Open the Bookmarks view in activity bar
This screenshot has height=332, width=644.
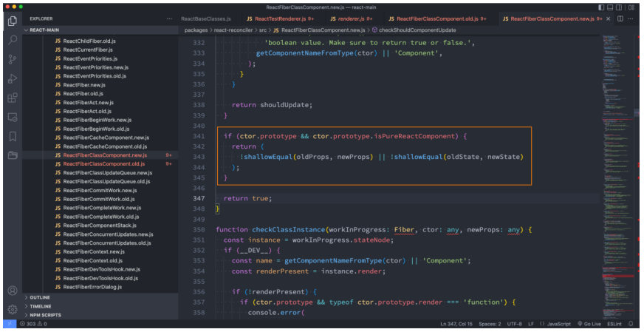coord(12,136)
